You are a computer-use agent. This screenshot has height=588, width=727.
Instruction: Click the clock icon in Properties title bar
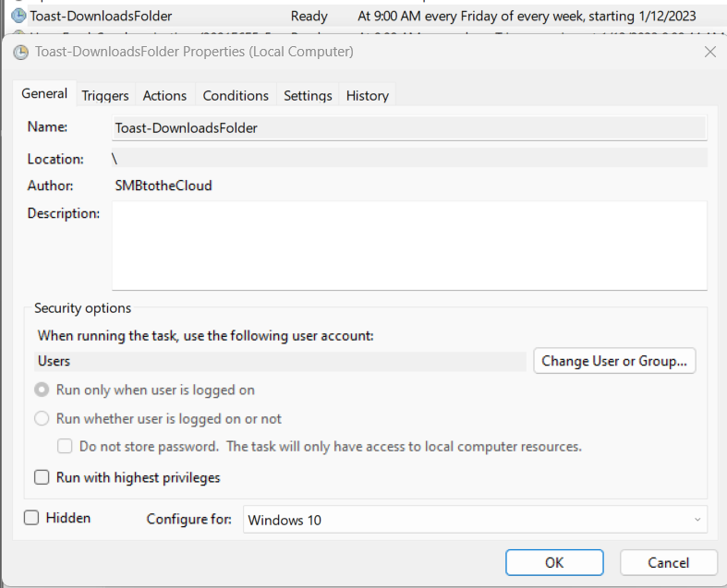tap(21, 53)
